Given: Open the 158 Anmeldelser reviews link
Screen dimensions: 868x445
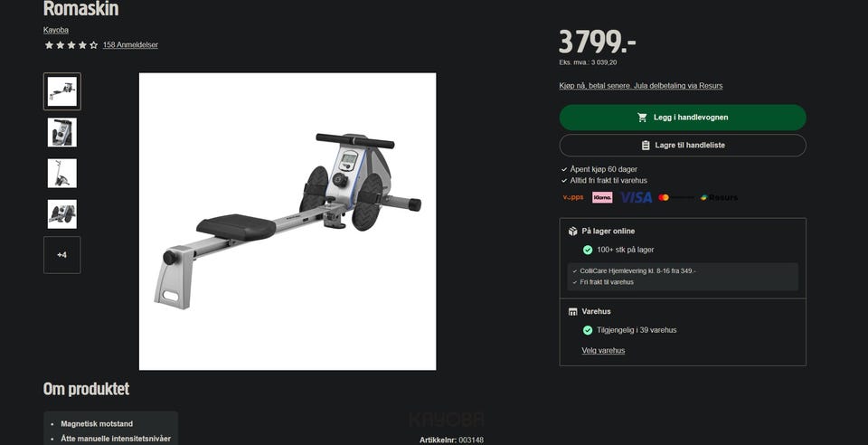Looking at the screenshot, I should 130,45.
